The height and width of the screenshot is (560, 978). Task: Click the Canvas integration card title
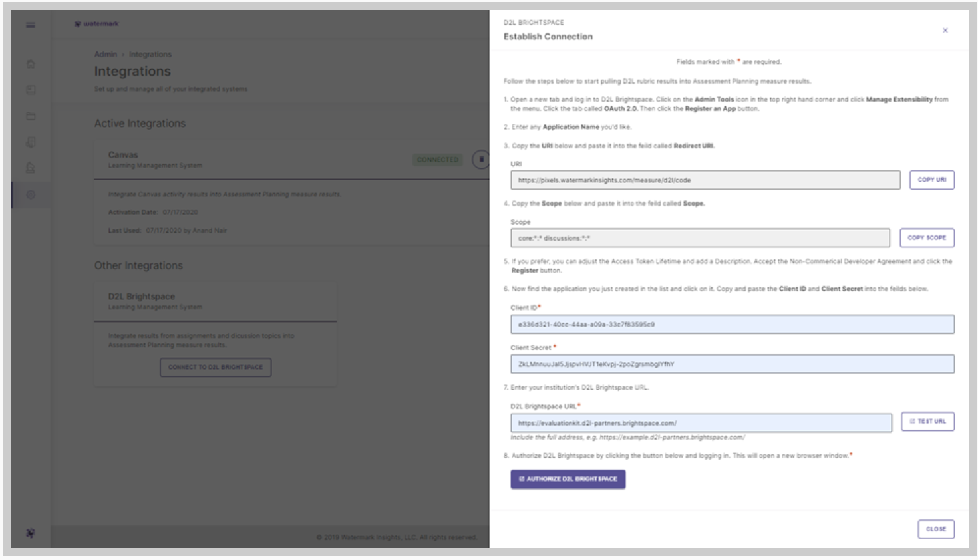pyautogui.click(x=123, y=155)
